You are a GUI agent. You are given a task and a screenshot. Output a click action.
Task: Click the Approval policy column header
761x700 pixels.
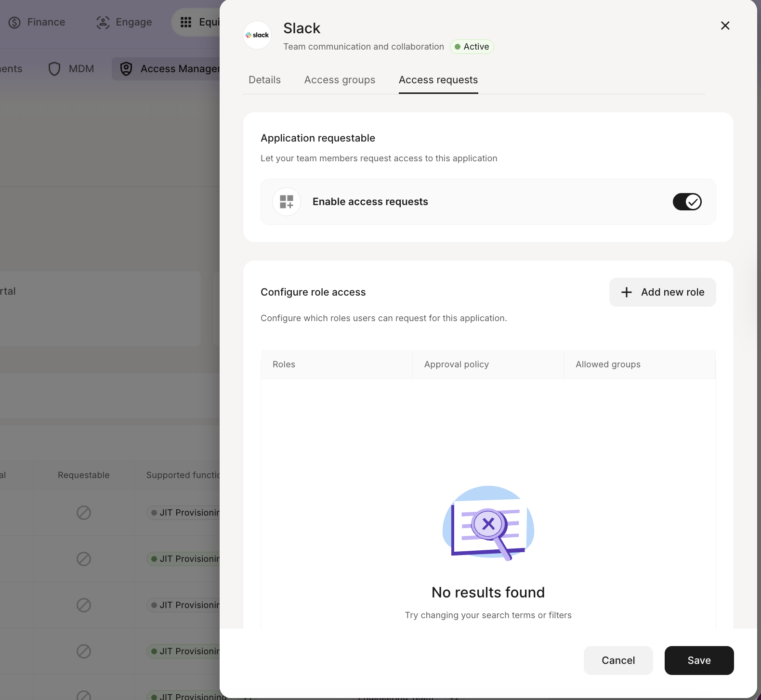456,364
